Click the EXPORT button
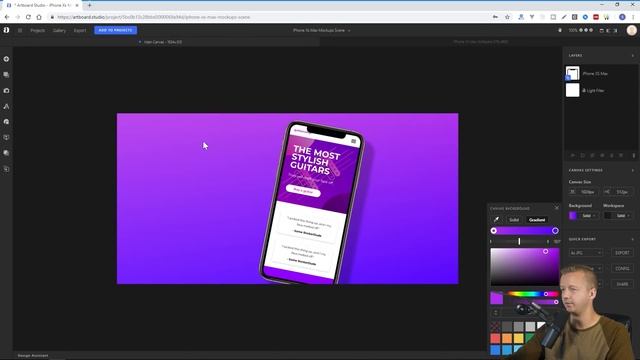The image size is (640, 360). [622, 253]
